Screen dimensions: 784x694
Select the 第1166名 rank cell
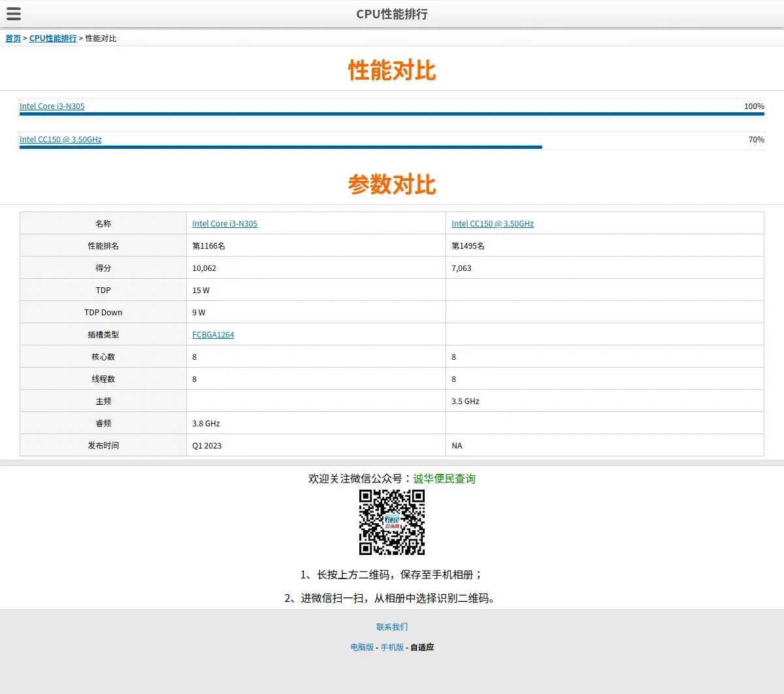[x=316, y=245]
